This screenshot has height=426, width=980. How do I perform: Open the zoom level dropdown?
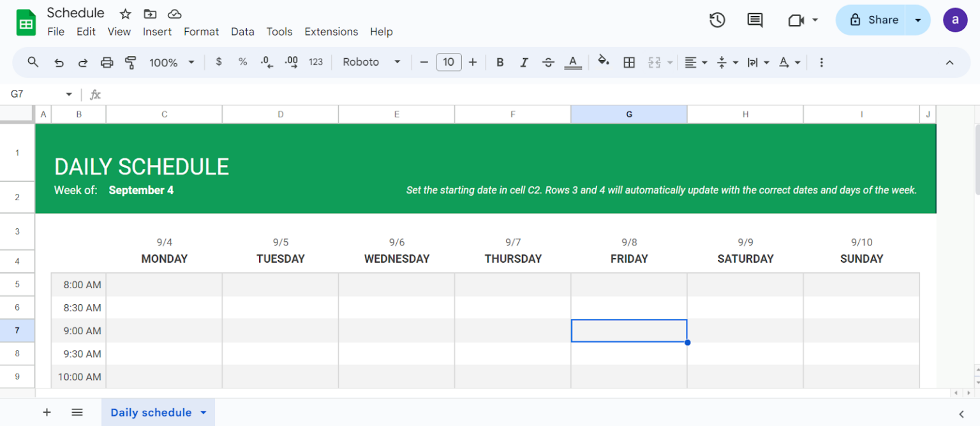click(171, 62)
